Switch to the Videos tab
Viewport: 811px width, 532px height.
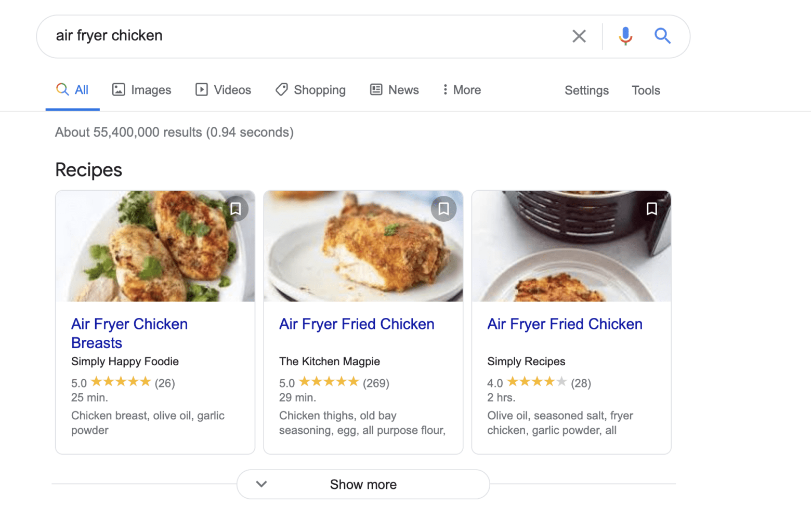pos(223,90)
